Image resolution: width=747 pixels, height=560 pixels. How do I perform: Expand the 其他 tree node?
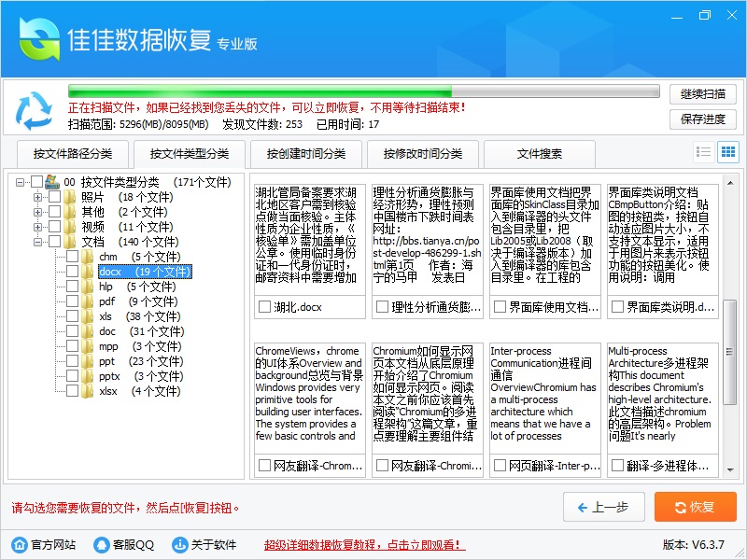click(x=38, y=212)
